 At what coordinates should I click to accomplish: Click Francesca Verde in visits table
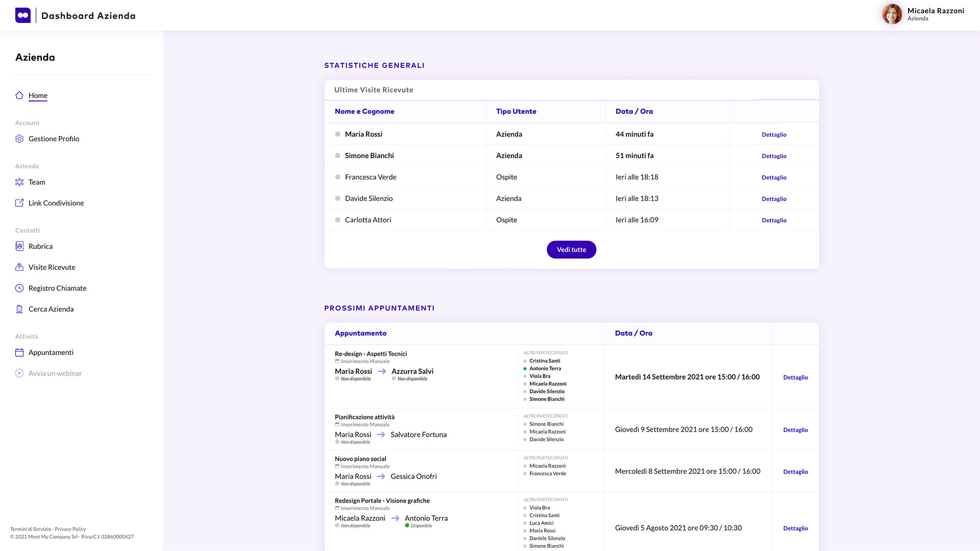pos(371,177)
